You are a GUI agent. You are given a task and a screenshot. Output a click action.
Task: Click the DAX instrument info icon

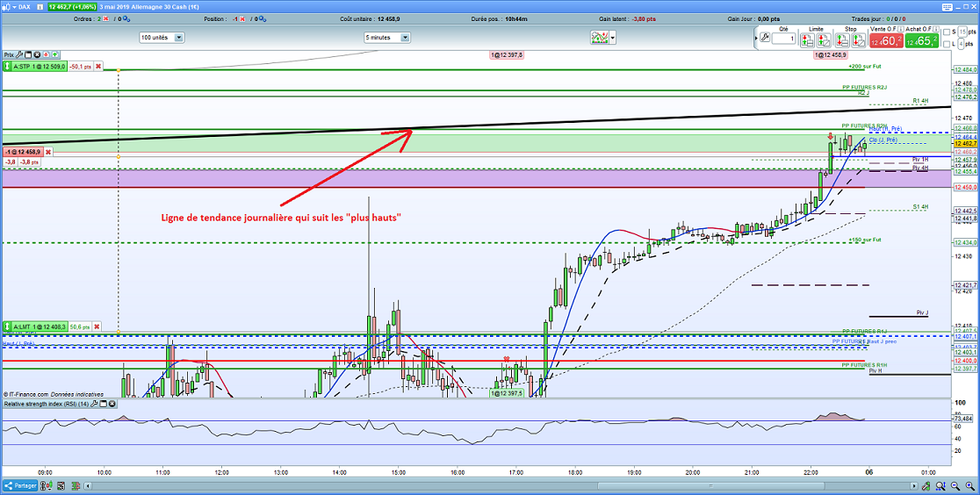coord(40,7)
